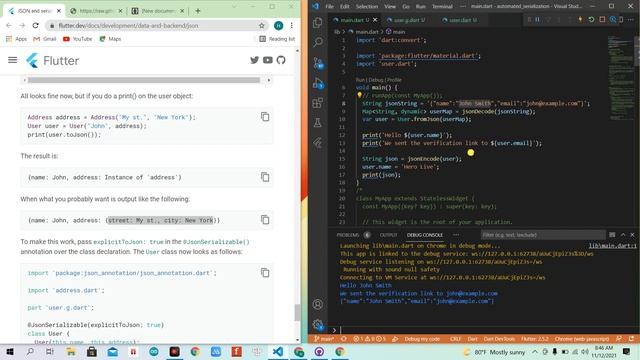This screenshot has height=360, width=640.
Task: Open the Manage gear in VS Code
Action: coord(318,324)
